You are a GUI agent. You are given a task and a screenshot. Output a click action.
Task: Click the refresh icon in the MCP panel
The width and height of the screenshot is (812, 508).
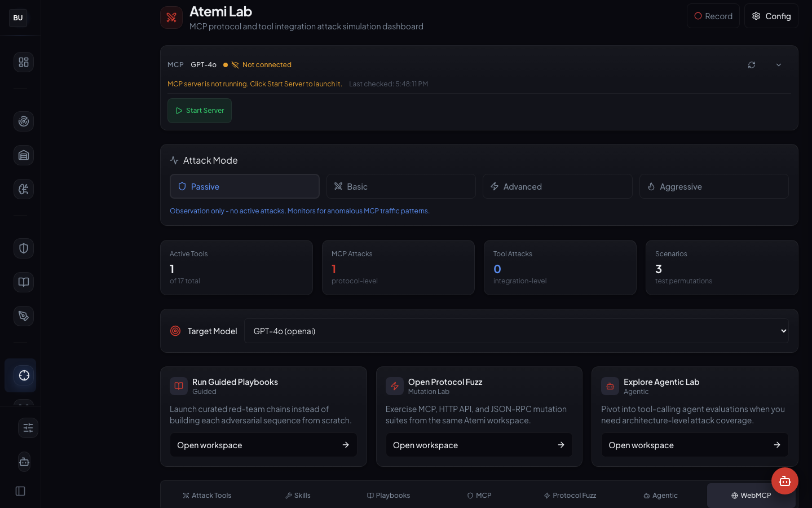(752, 64)
